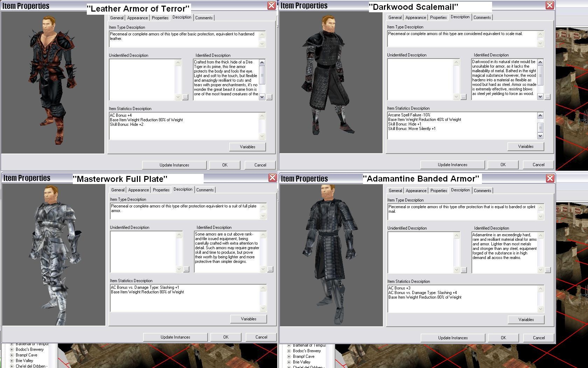The height and width of the screenshot is (368, 588).
Task: Click ellipsis button beside Adamantine Banded Armor's Unidentified Description
Action: [x=464, y=270]
